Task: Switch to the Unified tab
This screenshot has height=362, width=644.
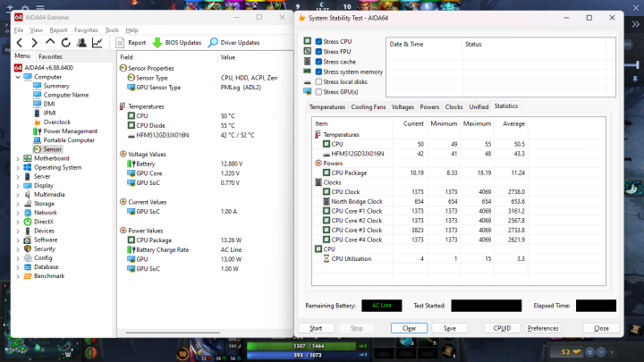Action: coord(479,106)
